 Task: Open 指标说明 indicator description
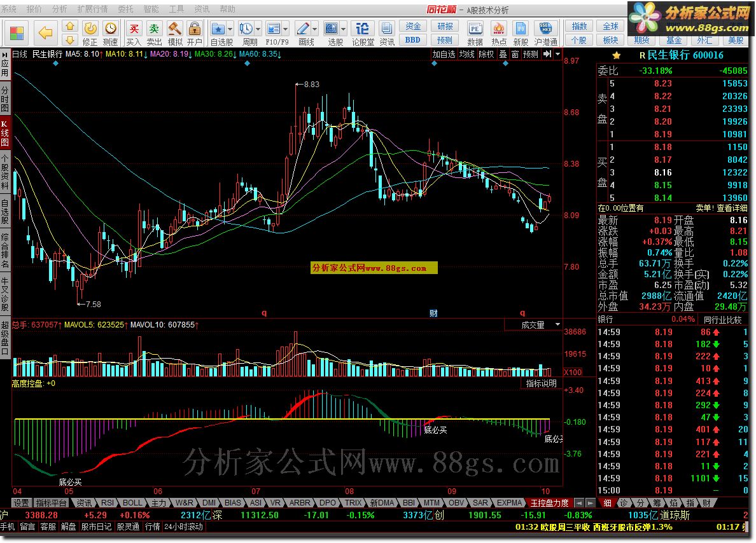541,383
